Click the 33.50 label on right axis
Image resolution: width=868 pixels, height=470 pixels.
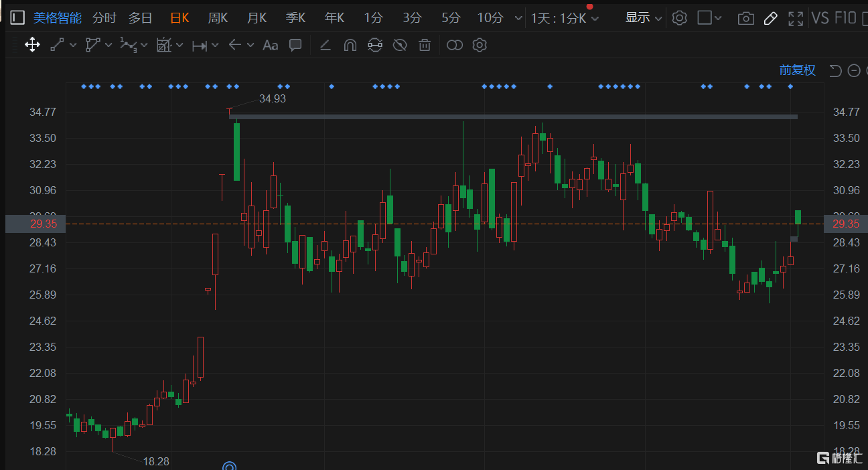(x=845, y=138)
